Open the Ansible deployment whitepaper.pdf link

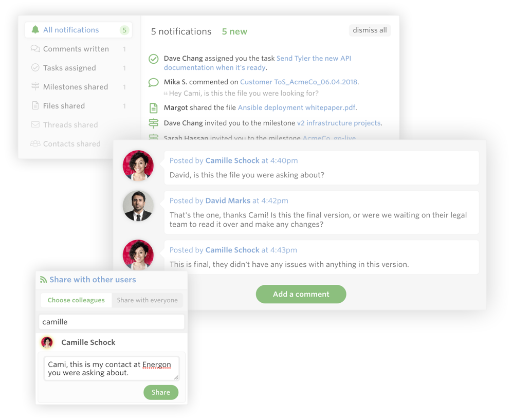tap(297, 108)
